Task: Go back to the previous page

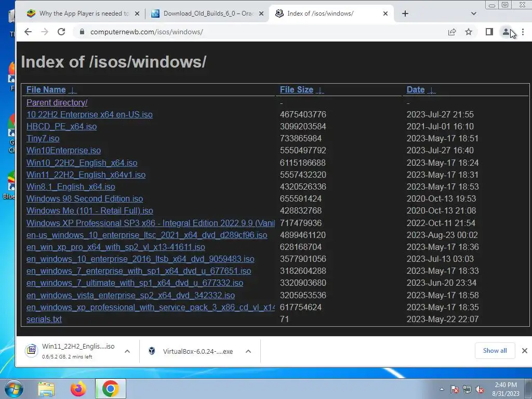Action: point(28,32)
